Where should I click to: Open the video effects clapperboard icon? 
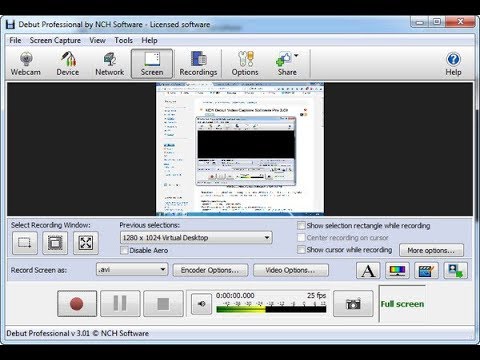point(426,270)
